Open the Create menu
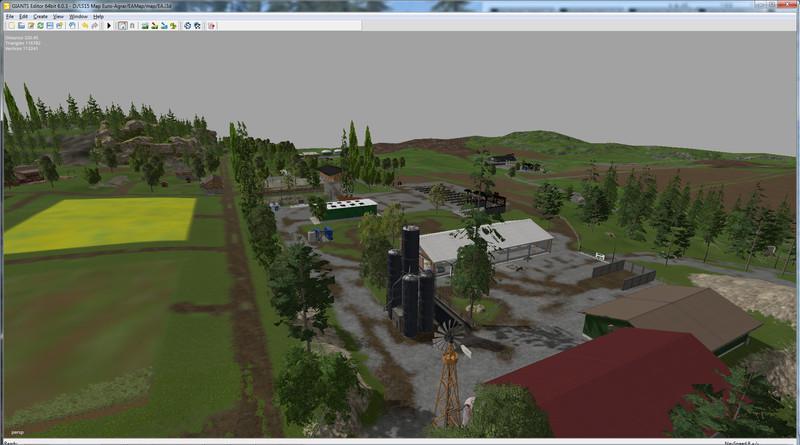 (x=40, y=17)
